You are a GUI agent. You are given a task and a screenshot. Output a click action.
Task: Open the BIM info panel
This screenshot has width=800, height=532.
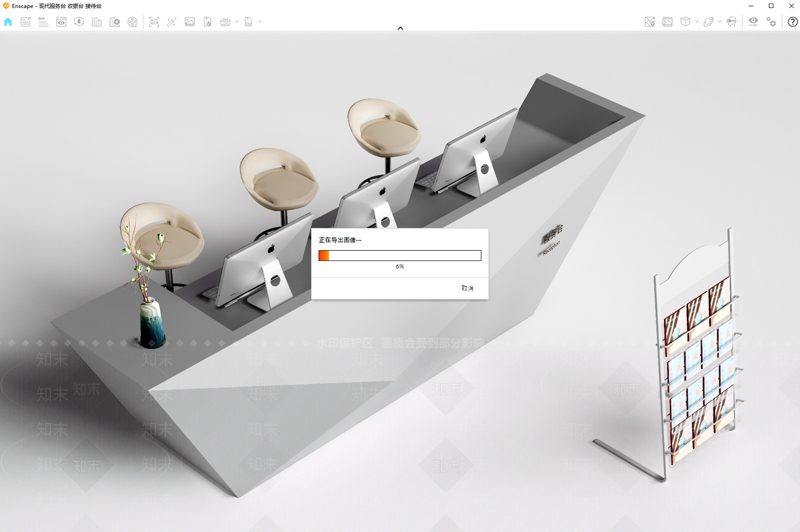(x=43, y=22)
